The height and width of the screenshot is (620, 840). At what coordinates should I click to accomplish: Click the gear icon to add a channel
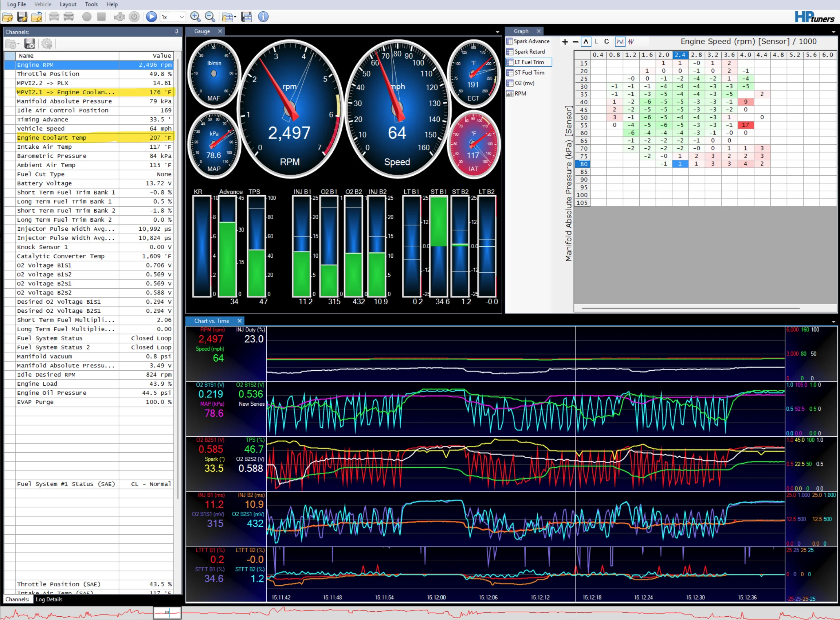47,44
